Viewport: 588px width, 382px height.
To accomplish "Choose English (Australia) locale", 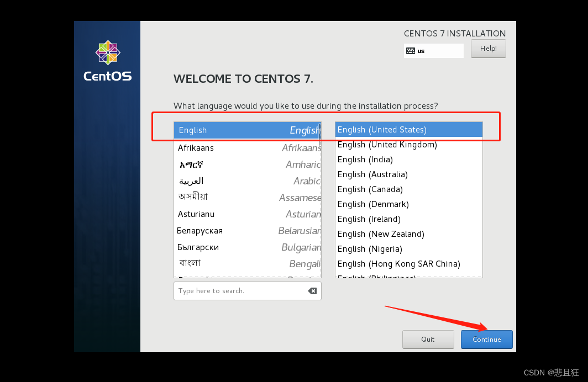I will (409, 174).
